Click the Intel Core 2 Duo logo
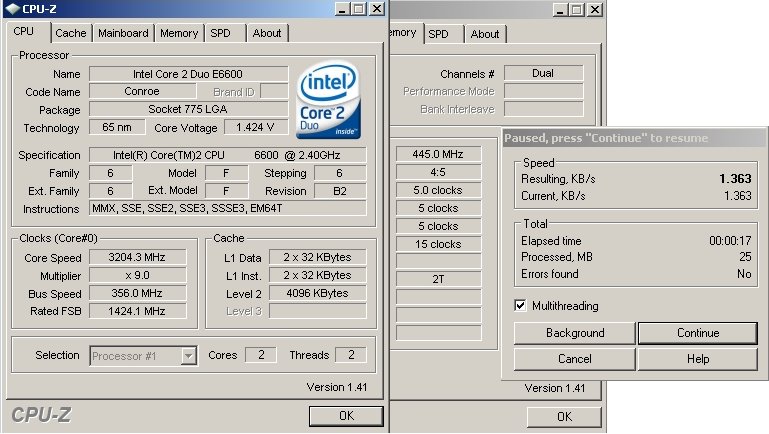 point(329,100)
